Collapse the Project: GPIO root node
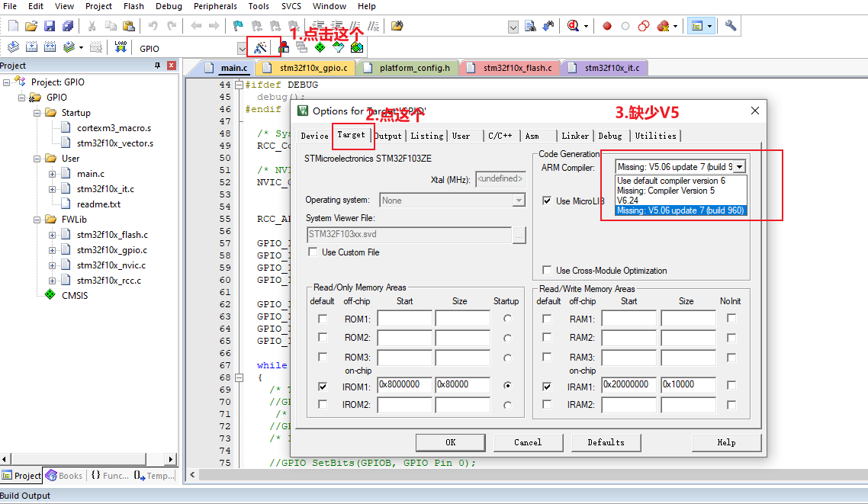Screen dimensions: 868x504 [x=7, y=82]
